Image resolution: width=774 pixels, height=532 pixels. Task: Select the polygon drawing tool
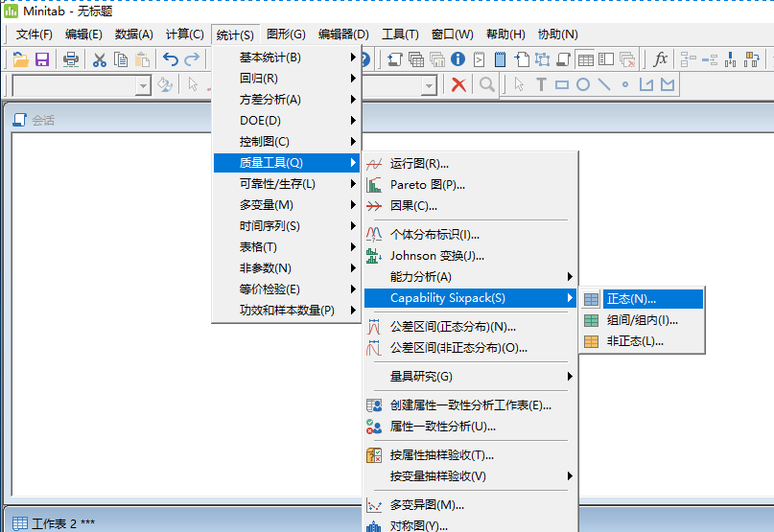point(668,85)
